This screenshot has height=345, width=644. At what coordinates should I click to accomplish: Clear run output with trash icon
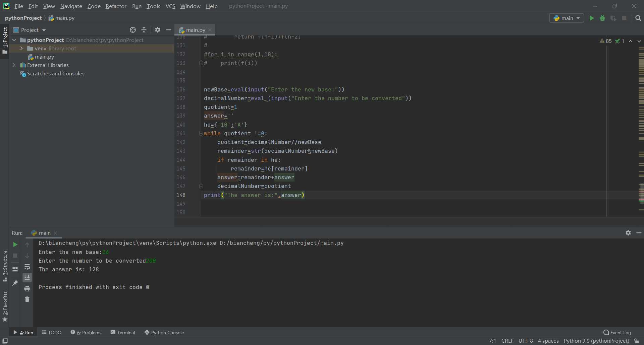pos(27,299)
